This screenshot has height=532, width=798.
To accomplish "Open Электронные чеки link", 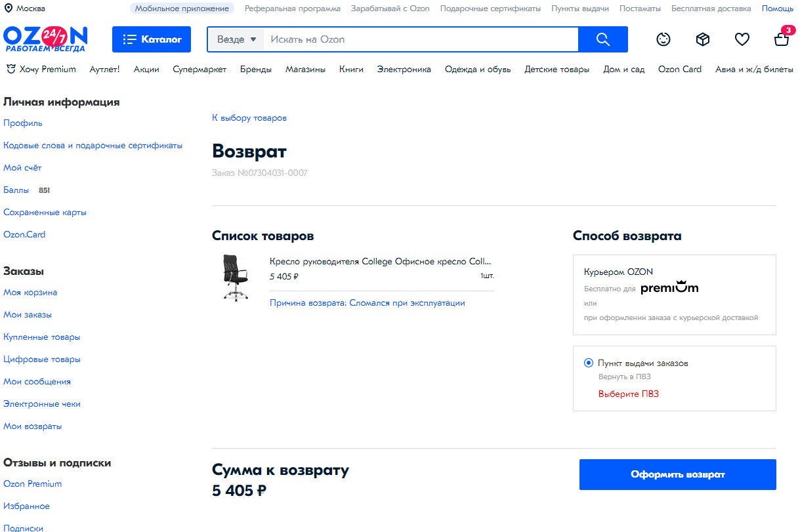I will point(42,404).
